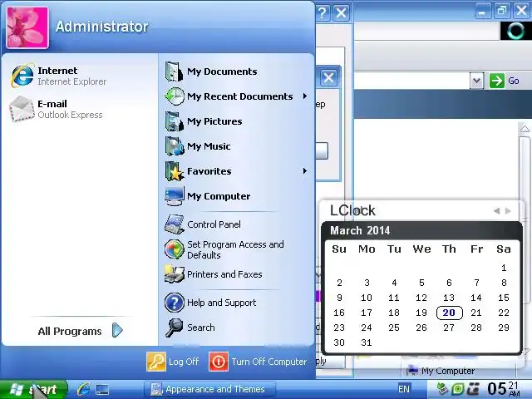The width and height of the screenshot is (532, 399).
Task: Click the Go button label
Action: point(514,81)
